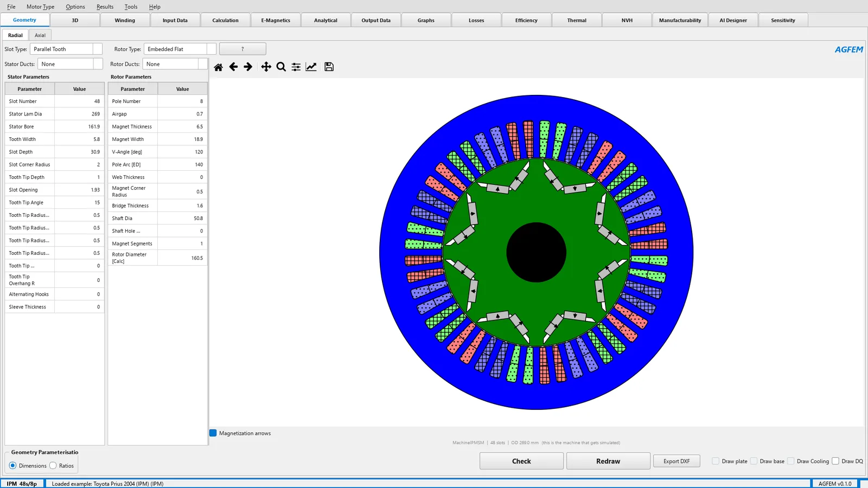Image resolution: width=868 pixels, height=488 pixels.
Task: Open the edit axis curve icon
Action: (311, 67)
